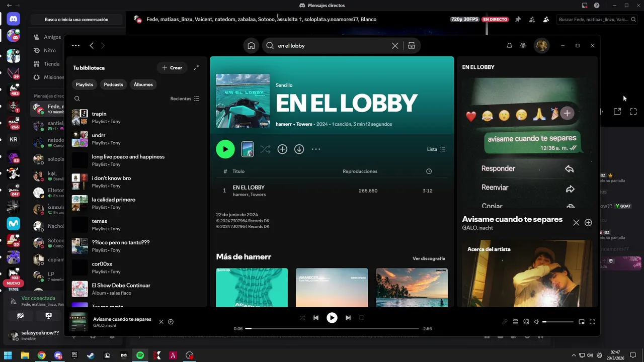Image resolution: width=644 pixels, height=362 pixels.
Task: Open the Recientes sort dropdown
Action: coord(185,99)
